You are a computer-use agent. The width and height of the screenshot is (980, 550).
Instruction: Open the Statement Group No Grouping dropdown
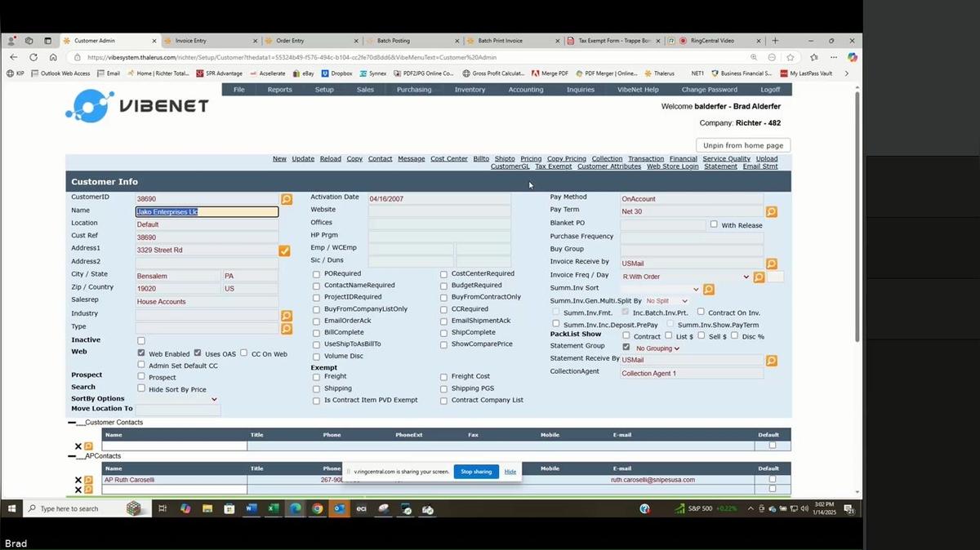pyautogui.click(x=657, y=348)
